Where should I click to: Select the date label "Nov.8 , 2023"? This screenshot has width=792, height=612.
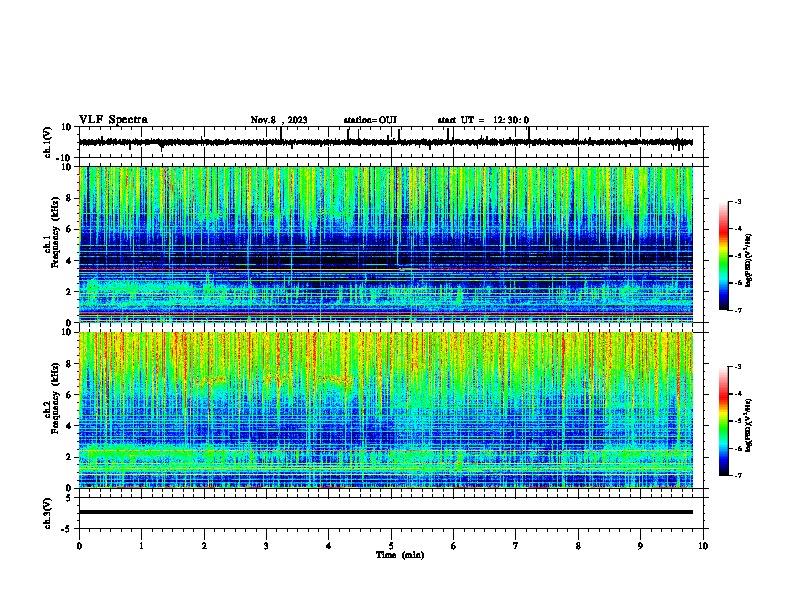(x=279, y=120)
